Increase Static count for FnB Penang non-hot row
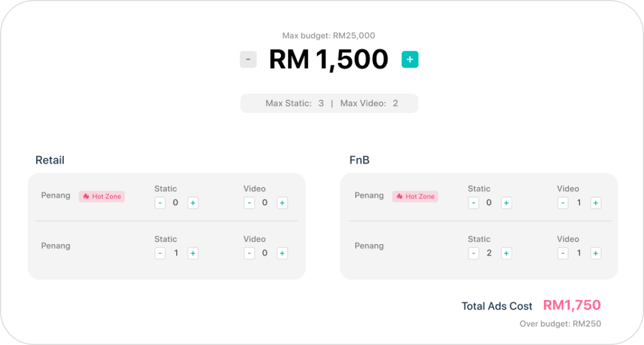 point(507,254)
